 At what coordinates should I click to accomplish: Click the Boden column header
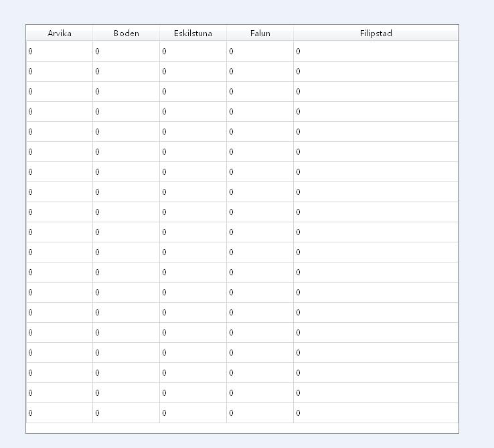pos(126,33)
